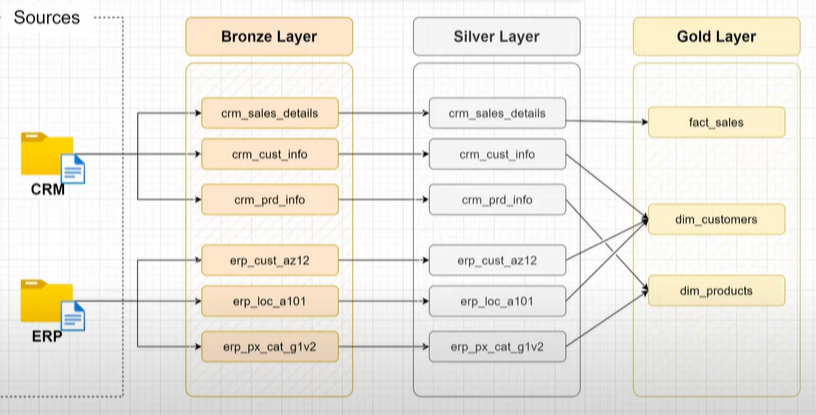Screen dimensions: 816x415
Task: Click erp_loc_a101 table in Bronze Layer
Action: tap(269, 300)
